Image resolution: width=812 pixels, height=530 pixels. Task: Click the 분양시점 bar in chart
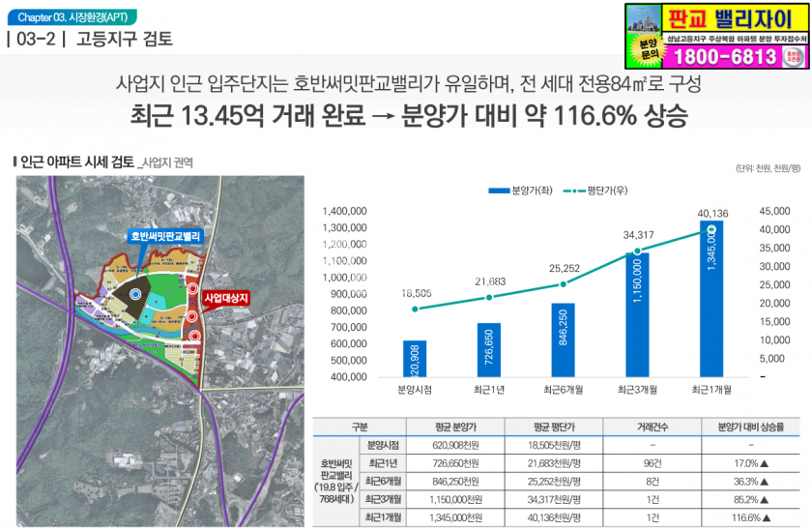[x=414, y=358]
